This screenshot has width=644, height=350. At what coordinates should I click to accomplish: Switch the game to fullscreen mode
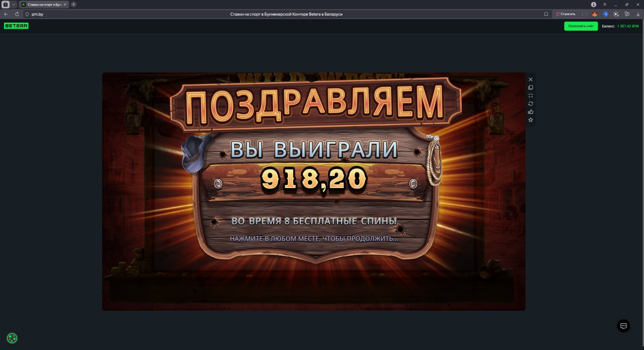click(530, 96)
